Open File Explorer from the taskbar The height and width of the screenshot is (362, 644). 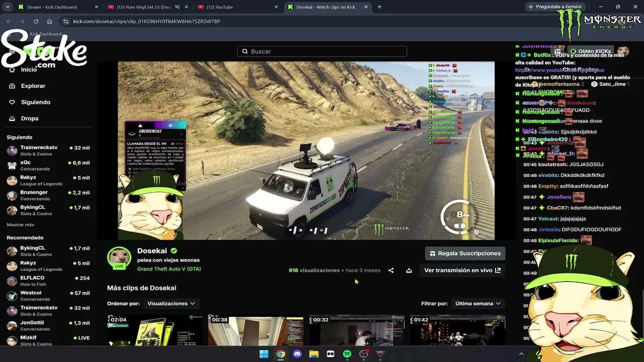tap(314, 354)
